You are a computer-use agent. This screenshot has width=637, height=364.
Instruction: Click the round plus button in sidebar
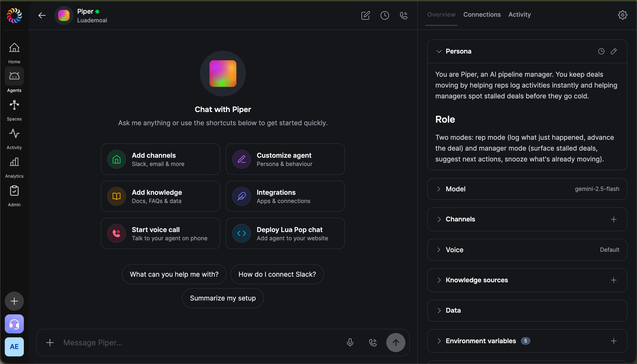(14, 301)
